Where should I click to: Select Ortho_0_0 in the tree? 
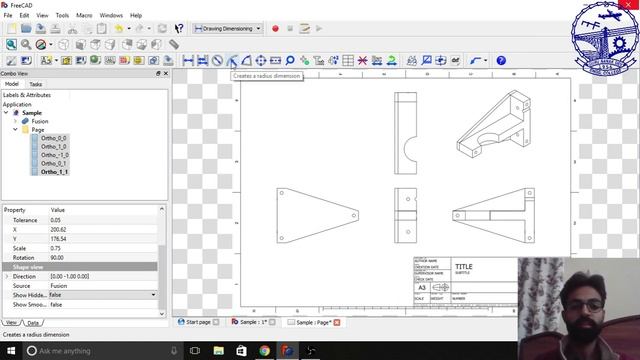pos(53,138)
